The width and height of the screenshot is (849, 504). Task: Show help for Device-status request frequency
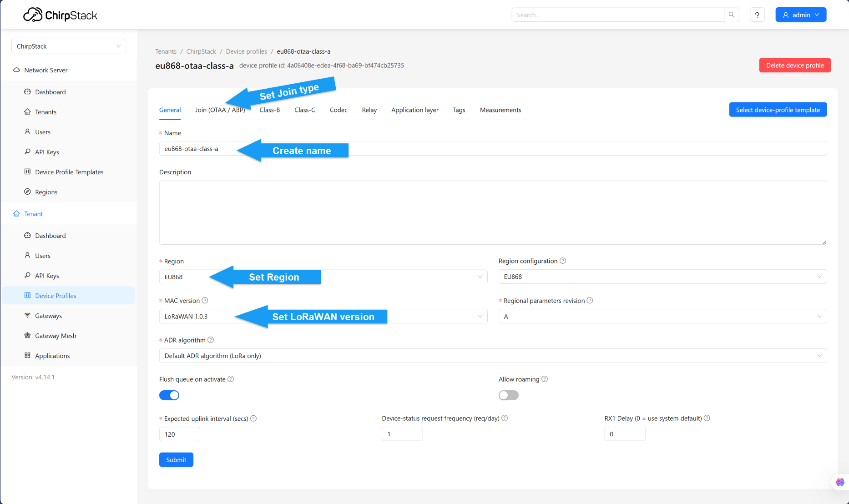[505, 418]
